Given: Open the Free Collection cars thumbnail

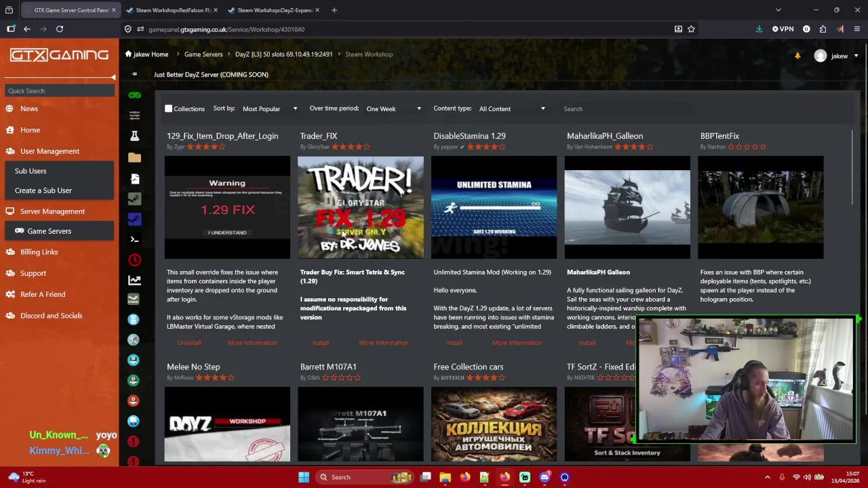Looking at the screenshot, I should pyautogui.click(x=494, y=424).
